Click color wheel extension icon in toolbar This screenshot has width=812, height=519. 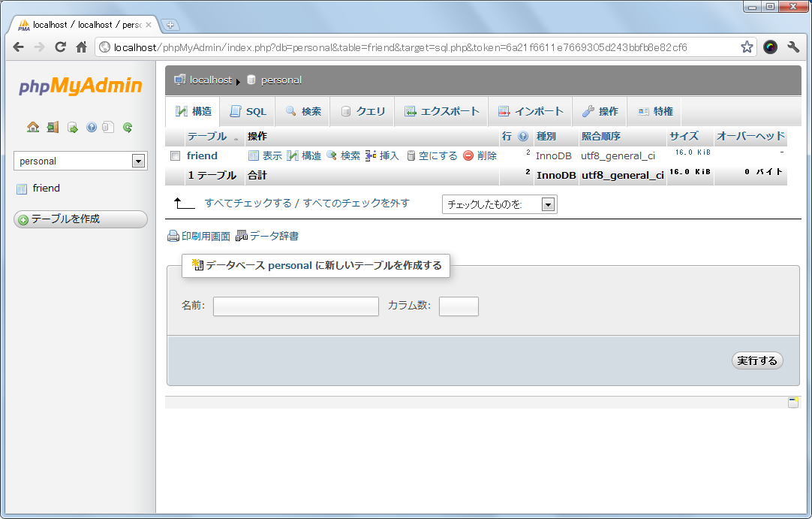click(x=771, y=47)
